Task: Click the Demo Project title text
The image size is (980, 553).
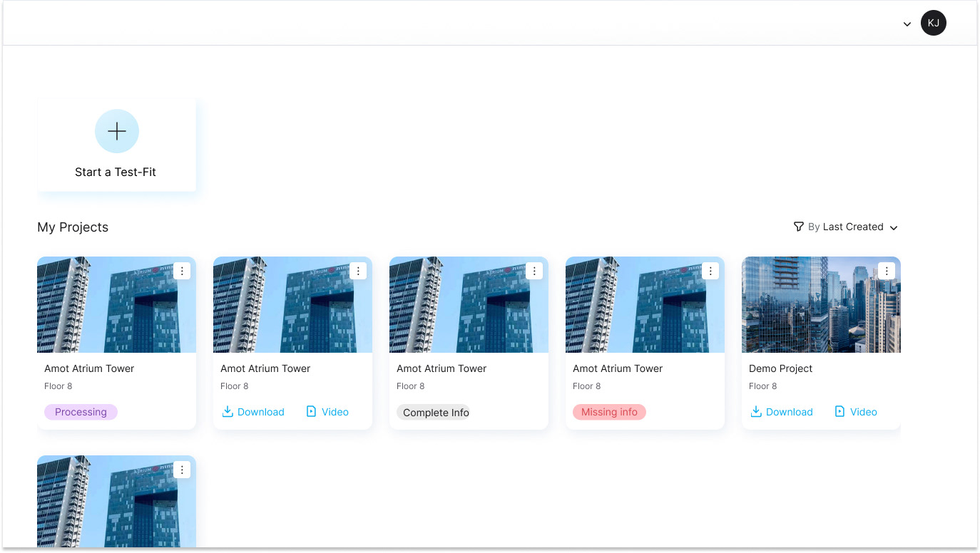Action: coord(780,368)
